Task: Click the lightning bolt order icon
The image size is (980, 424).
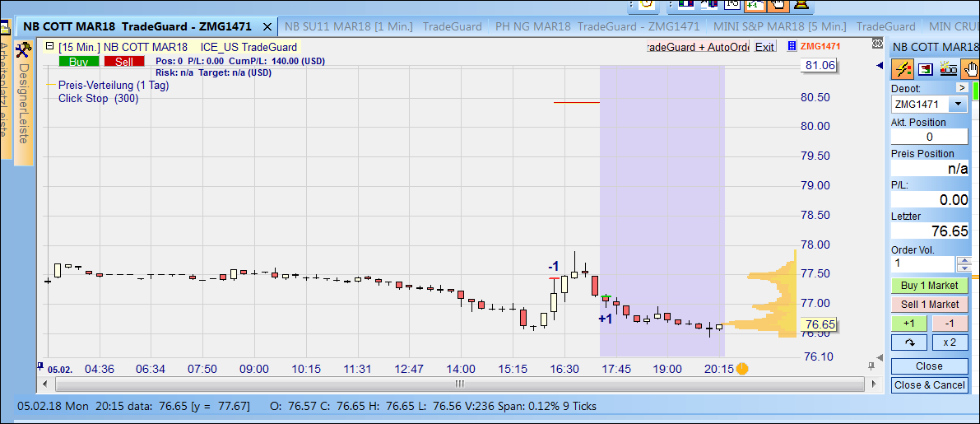Action: (903, 68)
